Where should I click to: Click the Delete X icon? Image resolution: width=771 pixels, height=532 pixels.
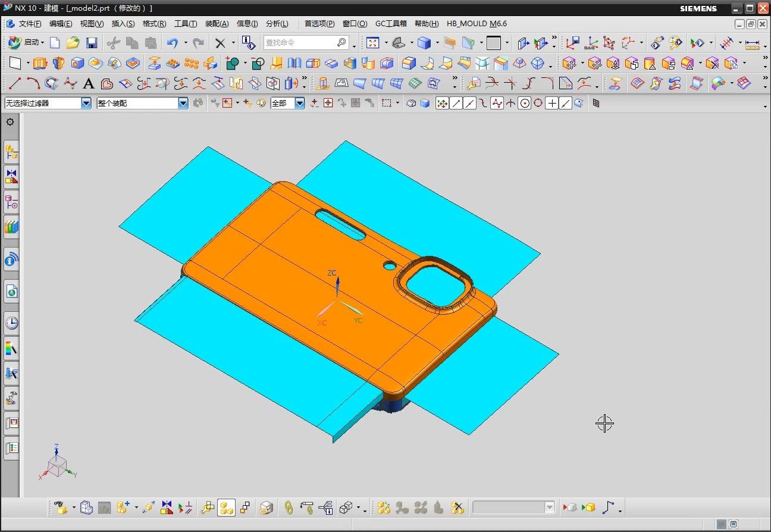click(x=220, y=43)
